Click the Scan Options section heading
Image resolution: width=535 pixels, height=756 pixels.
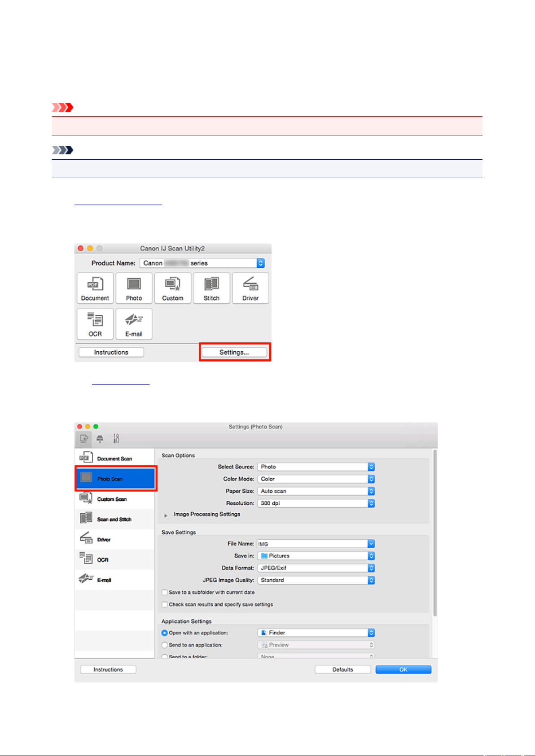(178, 455)
